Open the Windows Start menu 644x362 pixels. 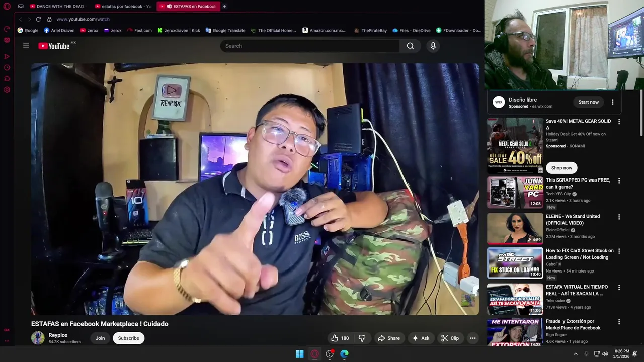(x=300, y=354)
